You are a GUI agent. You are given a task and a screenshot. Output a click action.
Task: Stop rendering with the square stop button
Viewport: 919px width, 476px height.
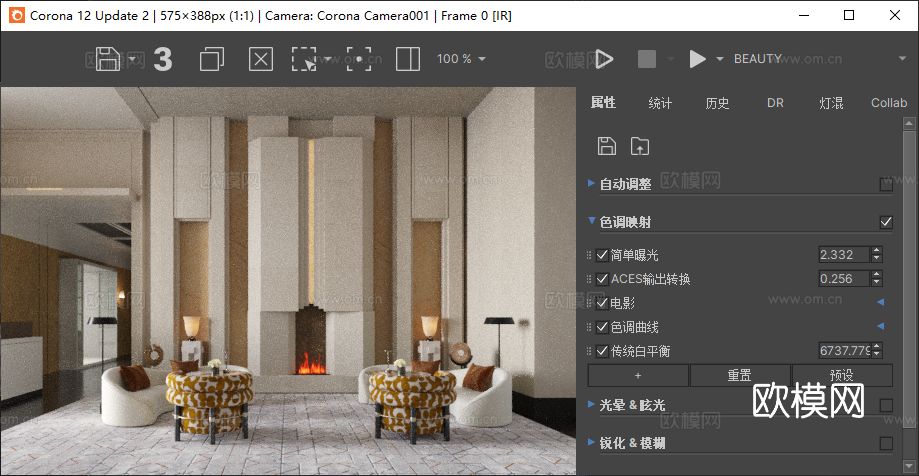point(646,59)
